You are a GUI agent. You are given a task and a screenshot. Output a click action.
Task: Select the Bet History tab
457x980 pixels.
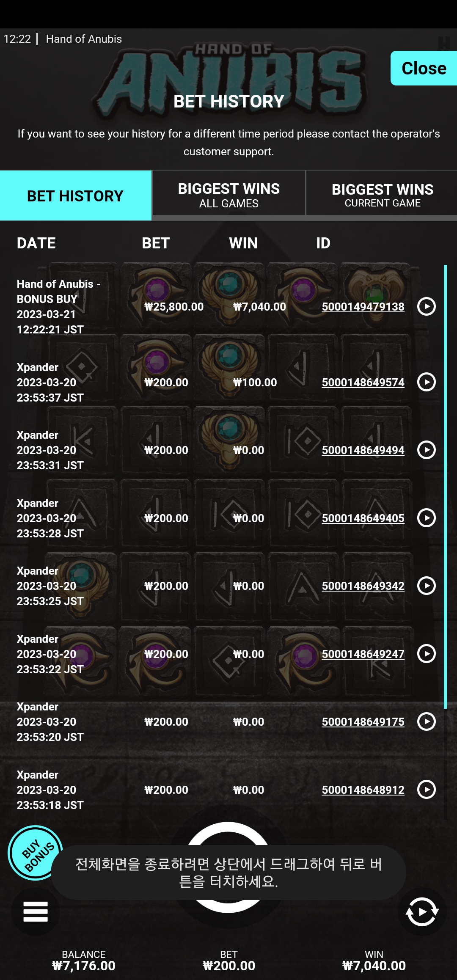(76, 195)
